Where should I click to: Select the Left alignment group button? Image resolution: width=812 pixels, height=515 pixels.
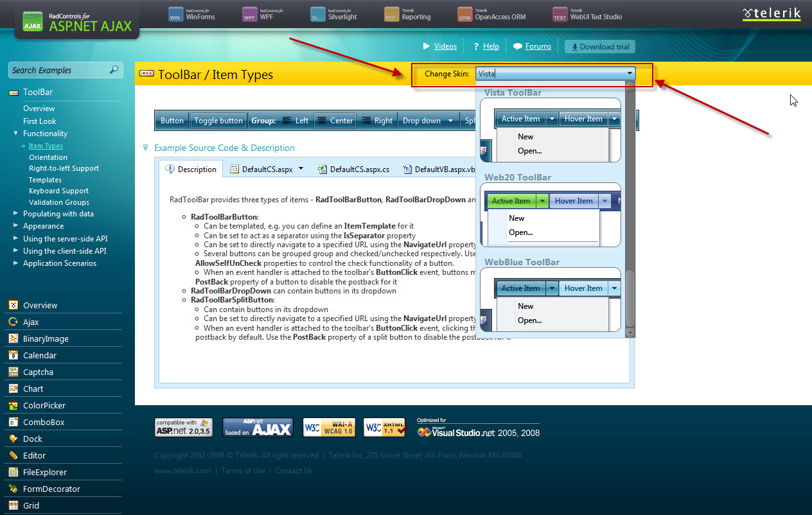coord(296,121)
